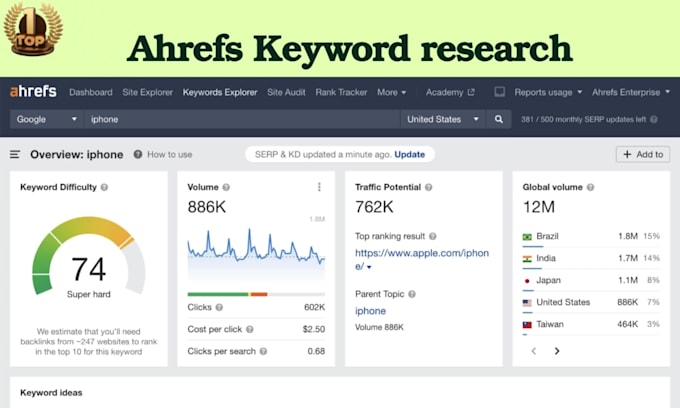The image size is (680, 408).
Task: Click the green-orange clicks distribution bar
Action: [256, 294]
